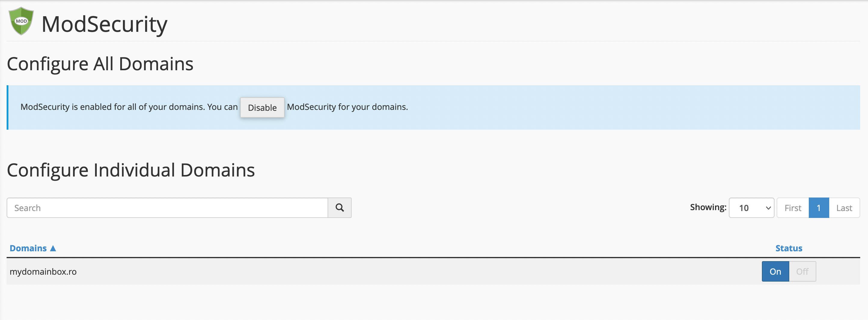Screen dimensions: 868x320
Task: Click the Configure All Domains heading
Action: (x=100, y=64)
